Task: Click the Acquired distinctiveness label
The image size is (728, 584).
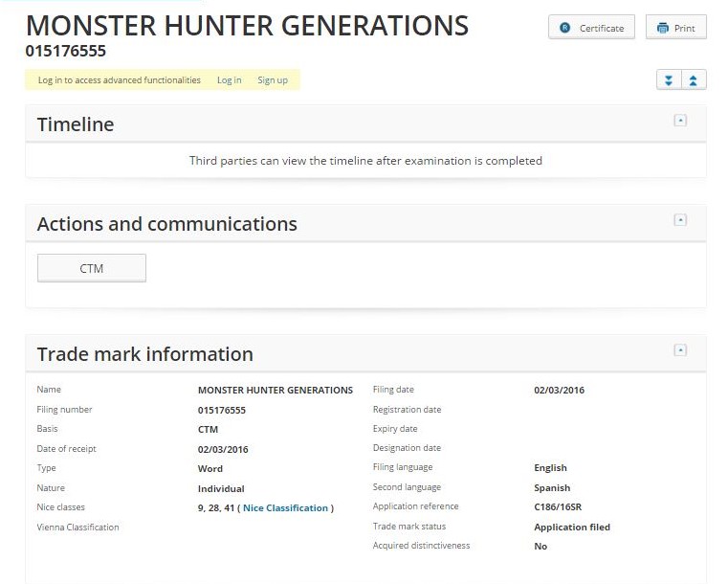Action: click(x=422, y=546)
